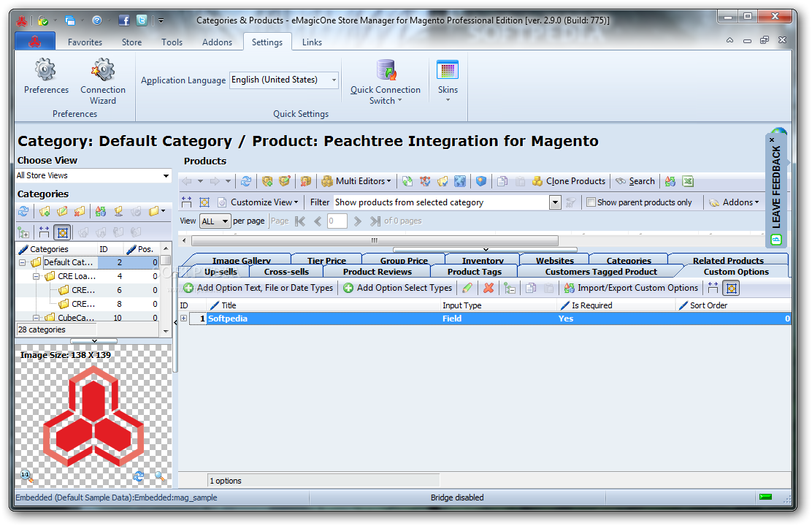Click the add product icon

[x=267, y=181]
